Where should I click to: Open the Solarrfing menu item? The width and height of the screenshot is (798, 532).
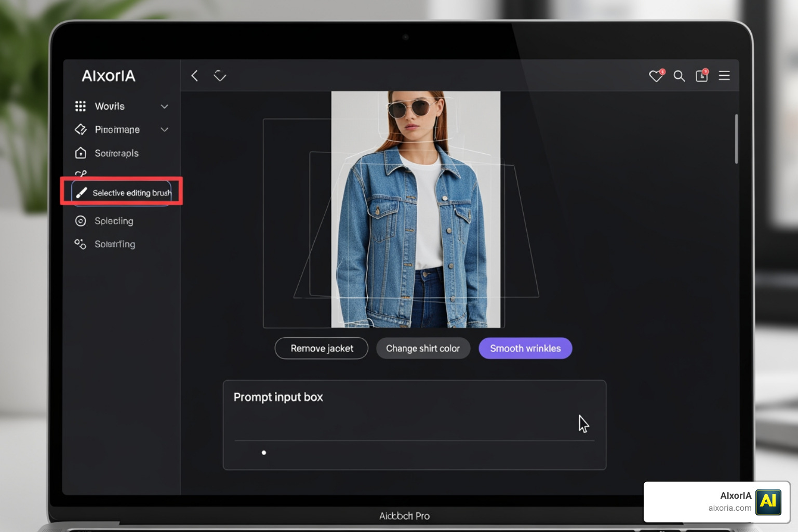(115, 244)
